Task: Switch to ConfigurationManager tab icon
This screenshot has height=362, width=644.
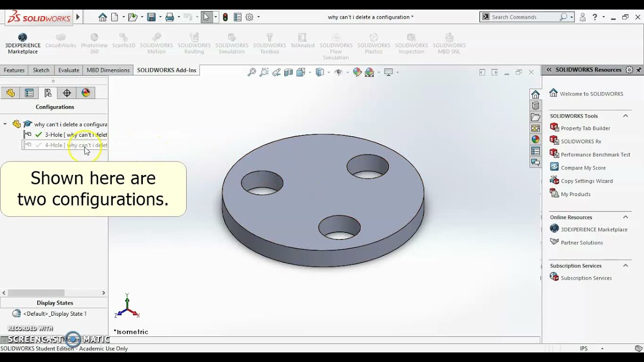Action: pos(48,93)
